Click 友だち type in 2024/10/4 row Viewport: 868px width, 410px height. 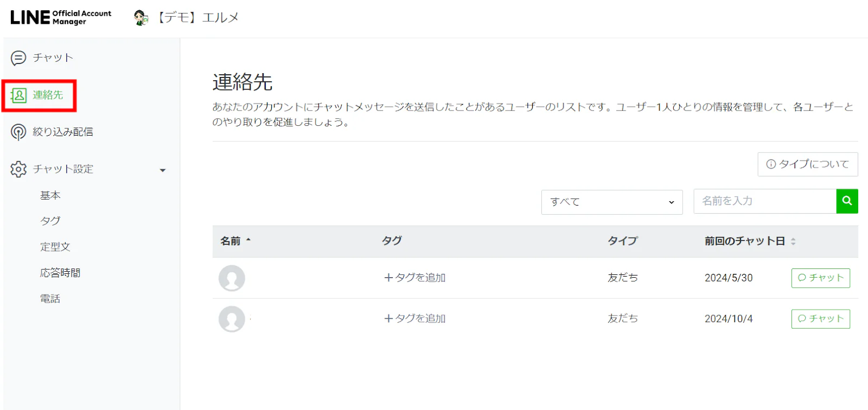coord(623,318)
